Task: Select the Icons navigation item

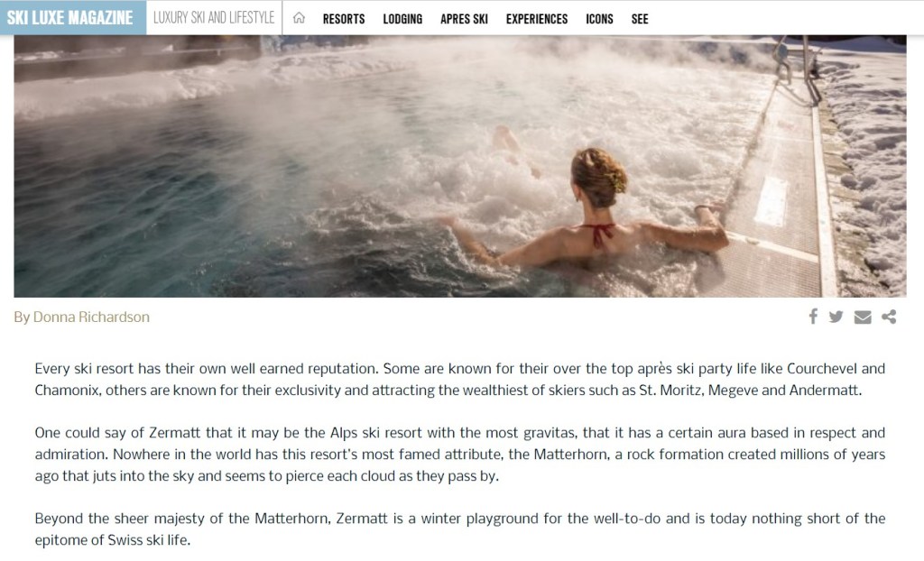Action: [599, 19]
